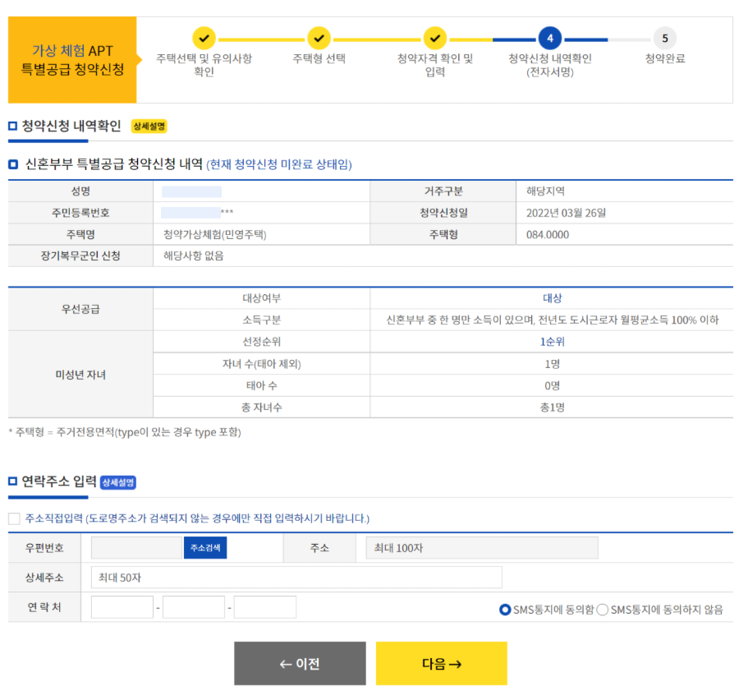Screen dimensions: 739x700
Task: Select SMS통지에 동의함 radio button
Action: [505, 610]
